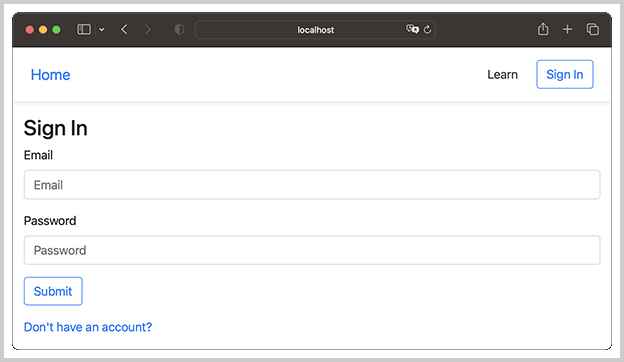Expand the sidebar options dropdown chevron
Screen dimensions: 624x362
101,29
